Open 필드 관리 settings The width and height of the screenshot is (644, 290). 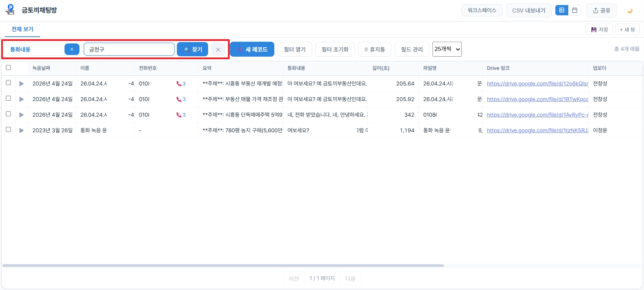pos(412,50)
